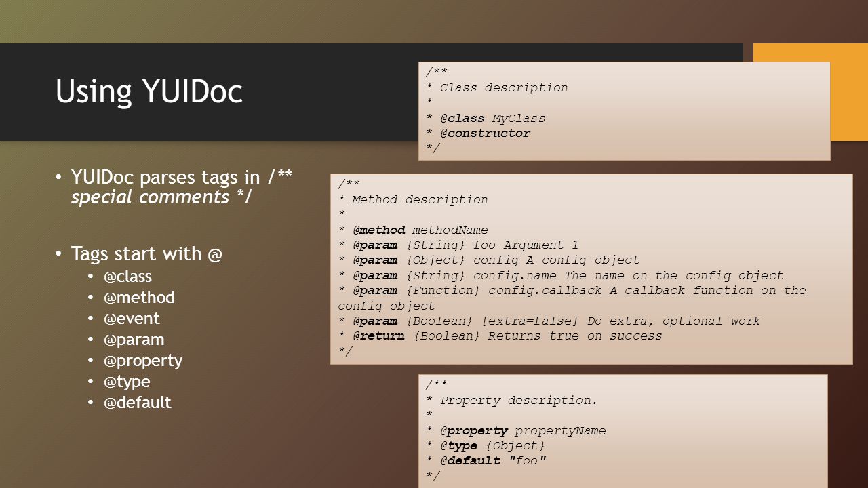Click the '* @default "foo"' code line

coord(487,461)
